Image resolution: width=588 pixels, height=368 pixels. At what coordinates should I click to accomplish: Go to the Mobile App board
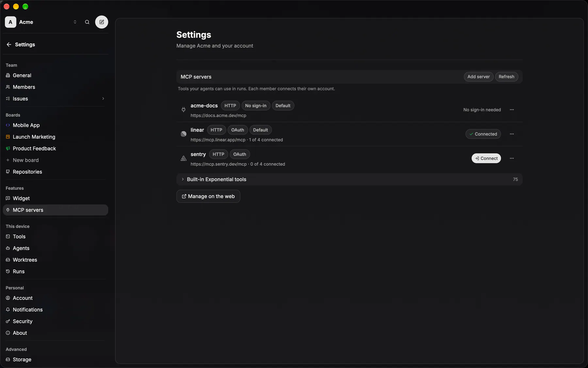pyautogui.click(x=55, y=125)
